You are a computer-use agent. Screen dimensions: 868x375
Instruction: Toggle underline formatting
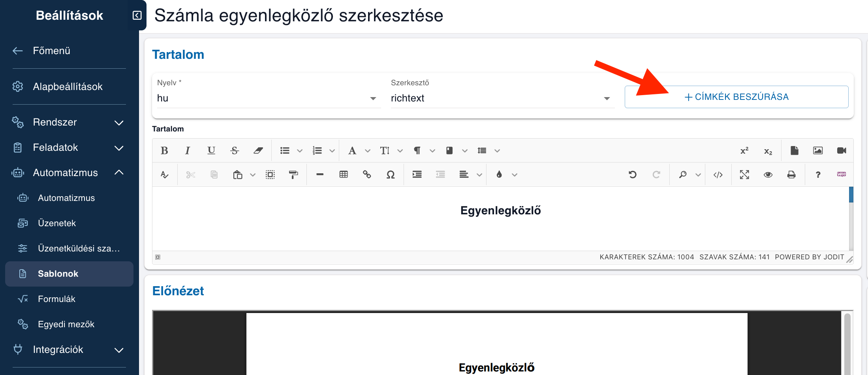click(x=211, y=150)
